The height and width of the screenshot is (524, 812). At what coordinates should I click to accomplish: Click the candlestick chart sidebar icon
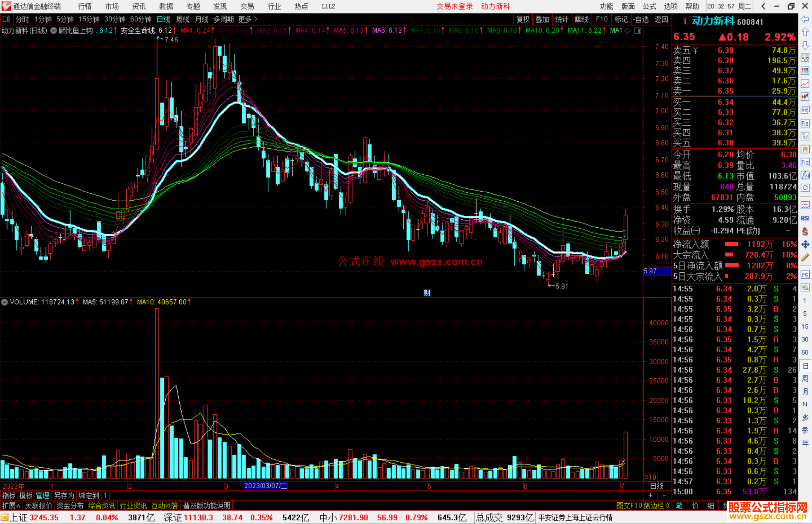(x=805, y=97)
